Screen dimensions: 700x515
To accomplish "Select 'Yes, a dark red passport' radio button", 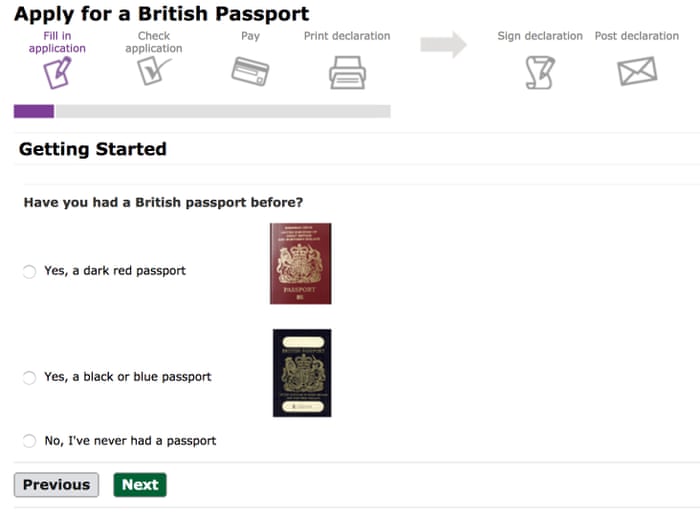I will tap(29, 271).
